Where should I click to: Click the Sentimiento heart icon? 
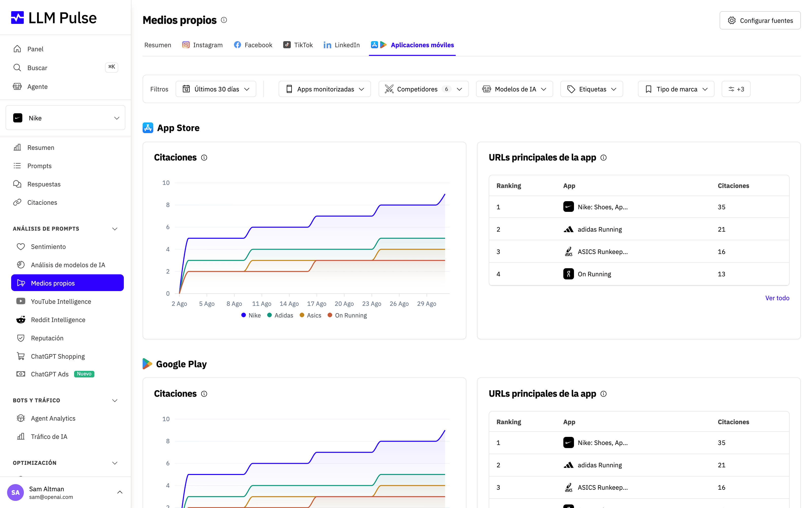21,246
